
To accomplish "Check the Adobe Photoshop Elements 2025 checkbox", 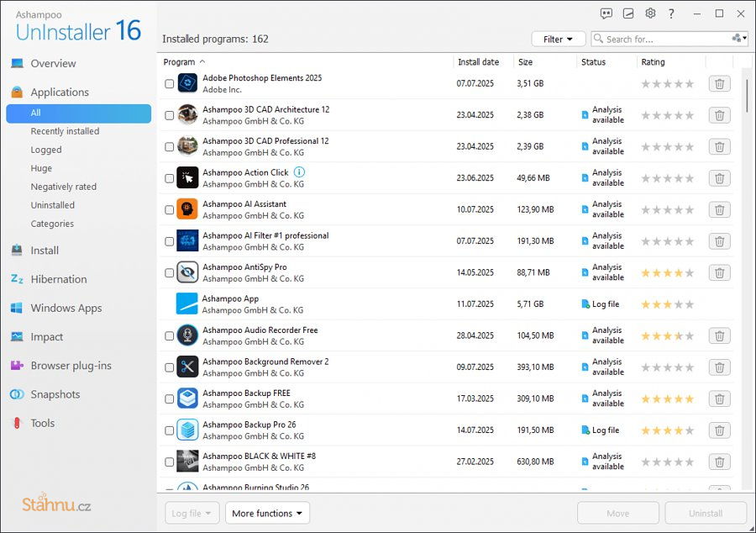I will click(169, 84).
